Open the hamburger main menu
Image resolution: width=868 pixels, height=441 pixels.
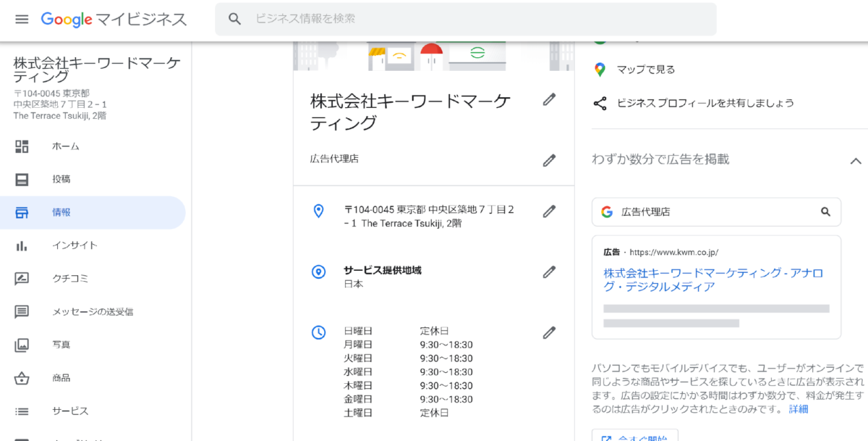pyautogui.click(x=22, y=19)
